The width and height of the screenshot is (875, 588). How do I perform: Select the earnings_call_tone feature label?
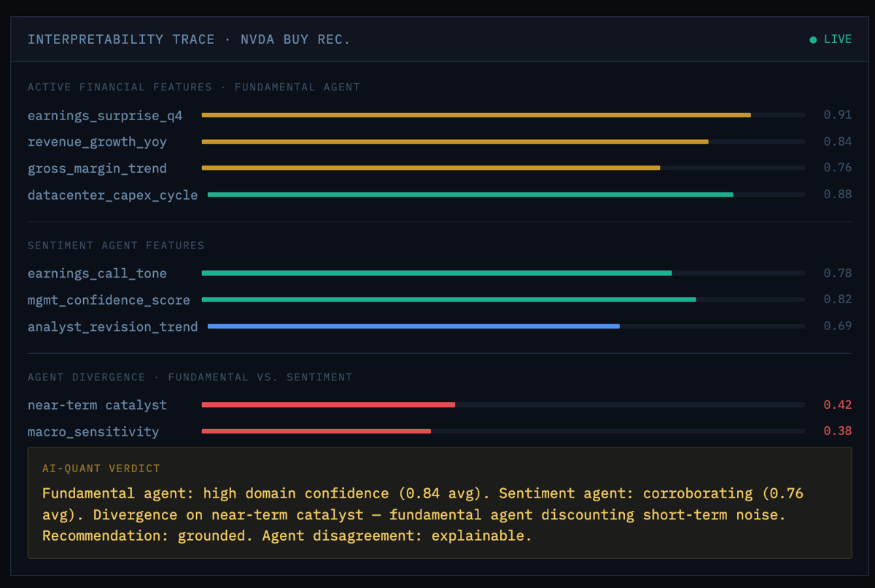coord(97,273)
